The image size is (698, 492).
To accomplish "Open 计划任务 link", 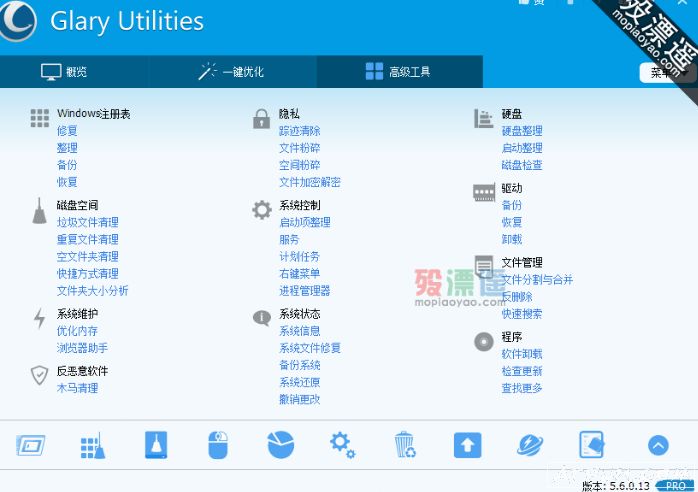I will (x=300, y=256).
